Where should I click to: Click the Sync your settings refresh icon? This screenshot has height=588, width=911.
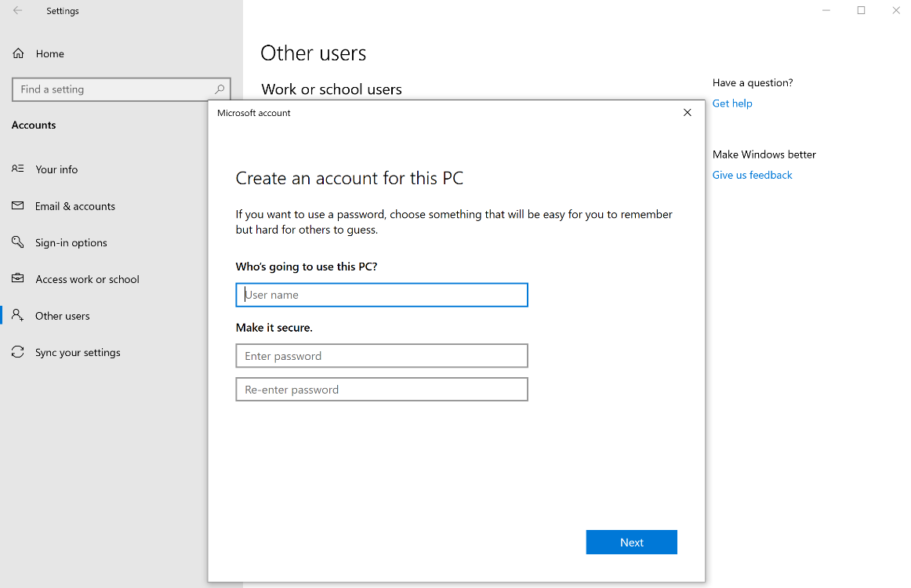(x=18, y=352)
